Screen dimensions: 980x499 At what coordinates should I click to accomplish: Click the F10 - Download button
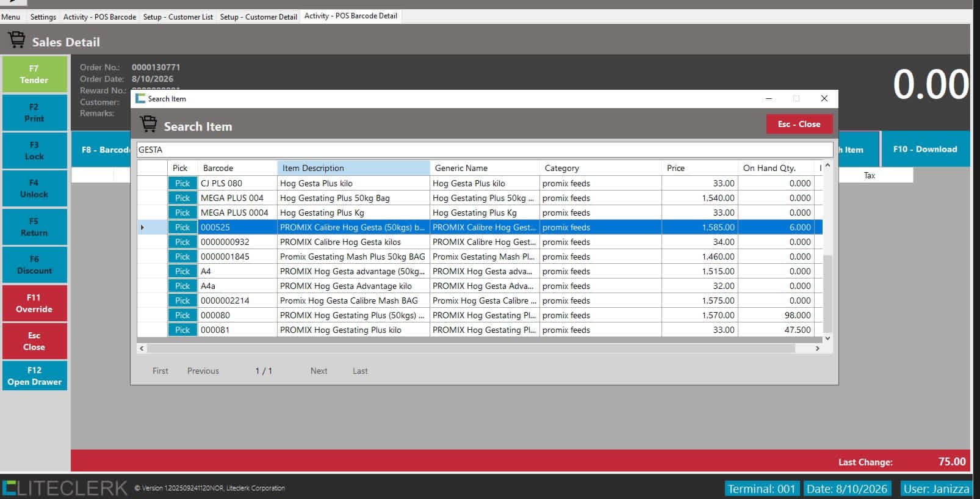click(x=925, y=149)
